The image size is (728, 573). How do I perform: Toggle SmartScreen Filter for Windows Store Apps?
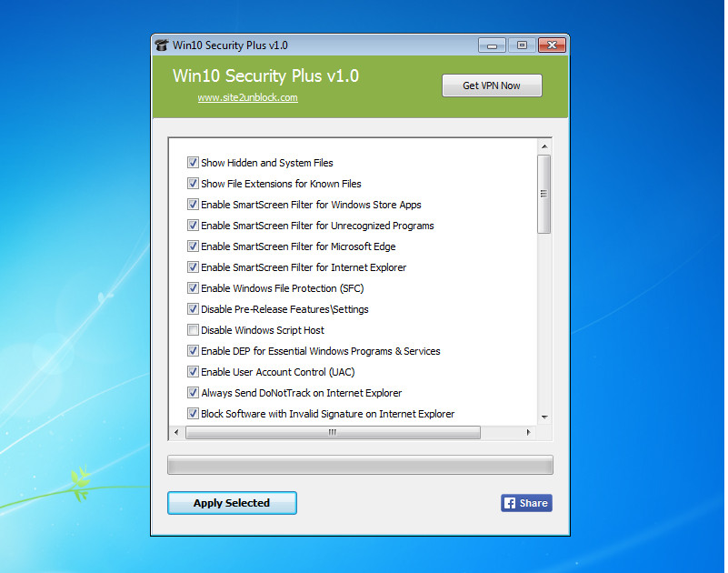[193, 204]
